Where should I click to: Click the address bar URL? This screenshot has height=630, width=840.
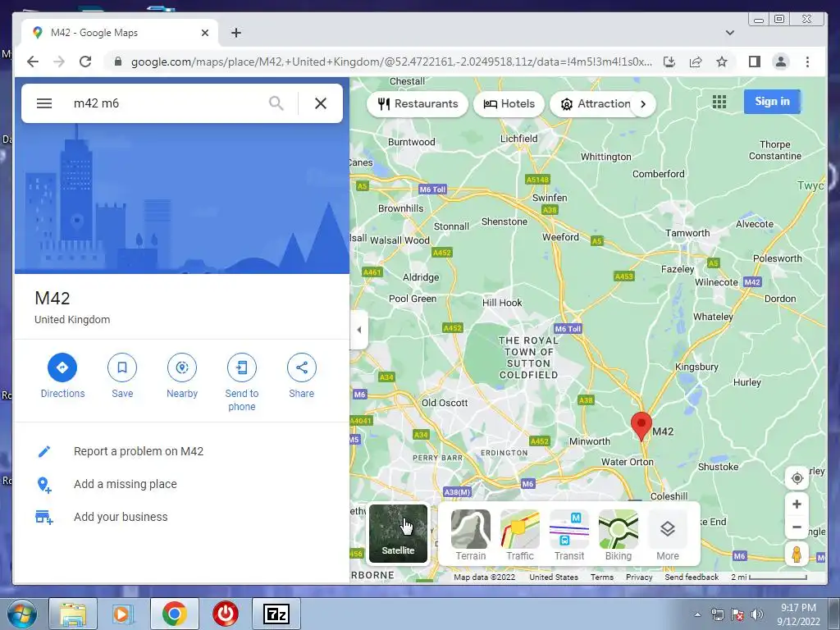click(x=391, y=62)
